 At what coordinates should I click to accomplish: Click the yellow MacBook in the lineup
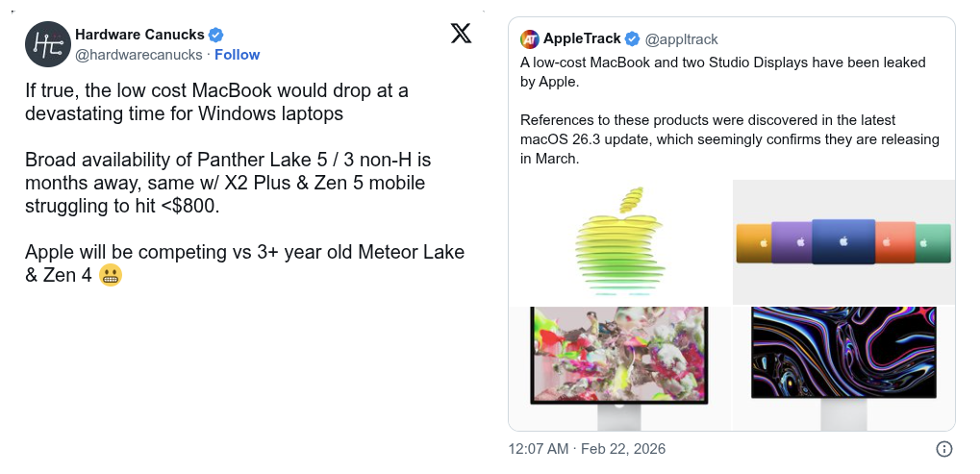pyautogui.click(x=753, y=243)
